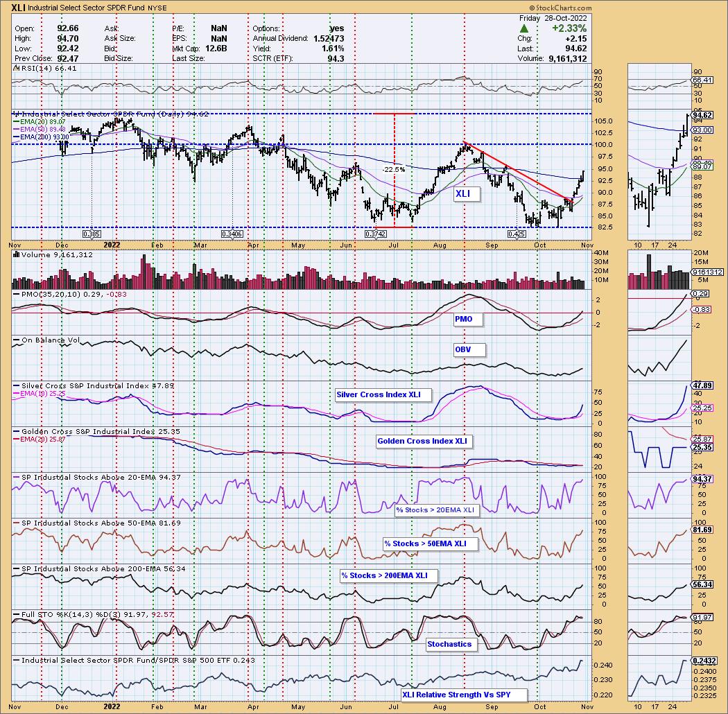The image size is (728, 714).
Task: Click the 0.425 dividend marker label
Action: pyautogui.click(x=517, y=234)
